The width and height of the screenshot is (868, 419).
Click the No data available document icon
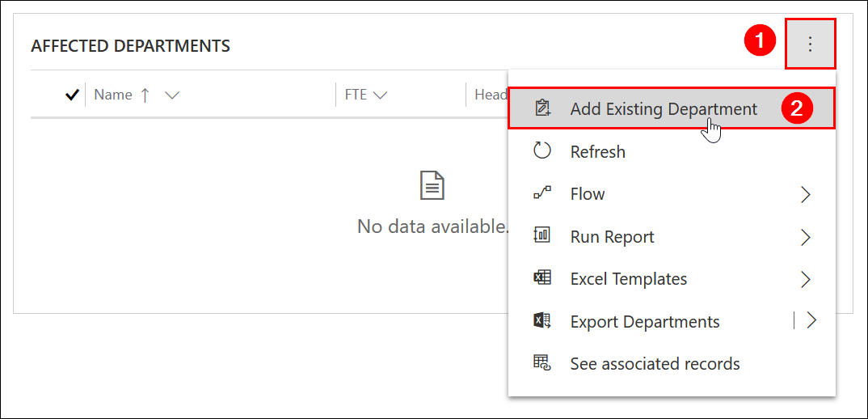[x=433, y=187]
